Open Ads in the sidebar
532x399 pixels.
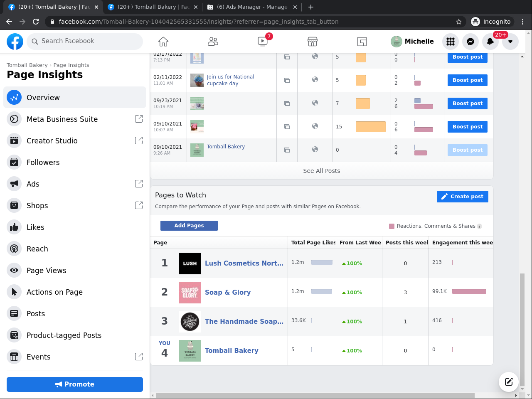point(75,184)
